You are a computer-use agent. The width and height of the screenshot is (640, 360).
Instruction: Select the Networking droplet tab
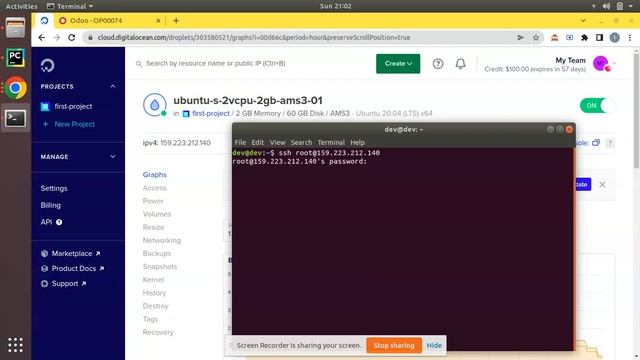162,240
